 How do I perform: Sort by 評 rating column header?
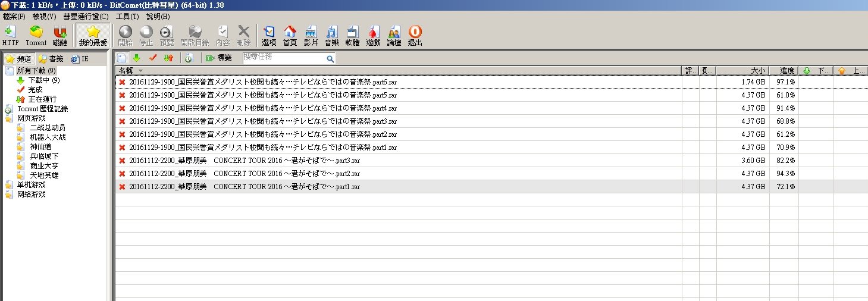coord(690,71)
